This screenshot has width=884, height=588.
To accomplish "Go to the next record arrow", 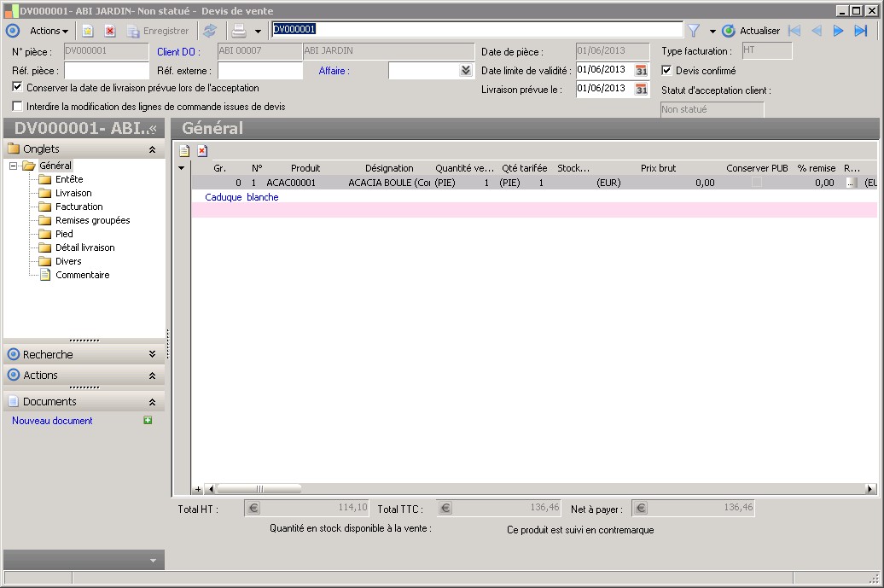I will pos(838,31).
